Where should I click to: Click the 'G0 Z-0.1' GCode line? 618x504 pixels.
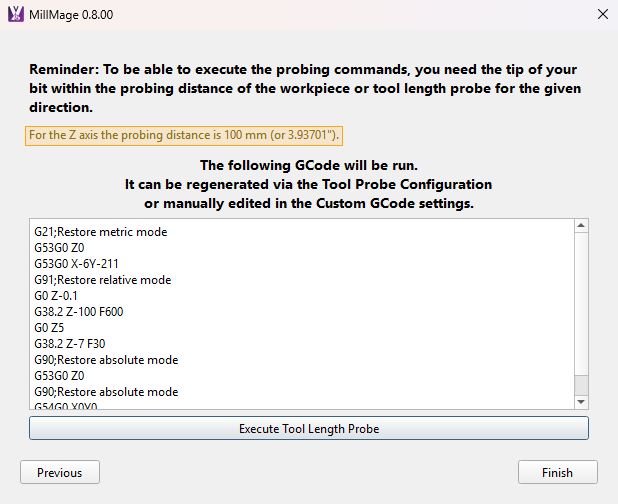(56, 296)
